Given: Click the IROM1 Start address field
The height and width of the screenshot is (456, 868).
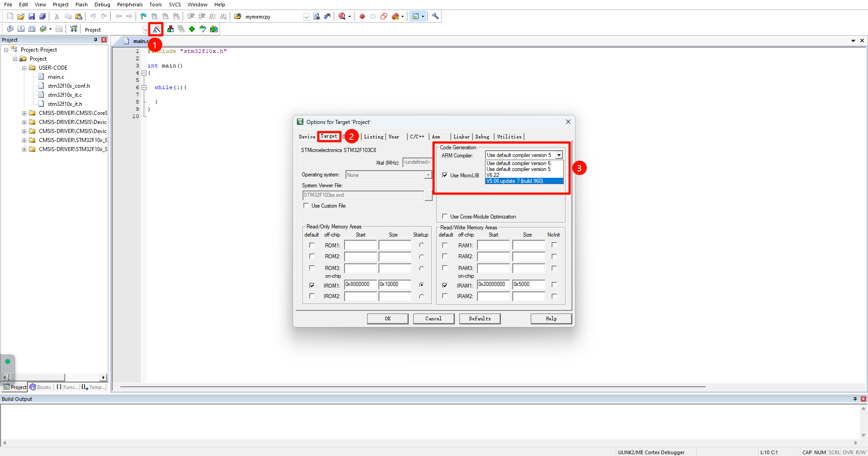Looking at the screenshot, I should (x=360, y=285).
